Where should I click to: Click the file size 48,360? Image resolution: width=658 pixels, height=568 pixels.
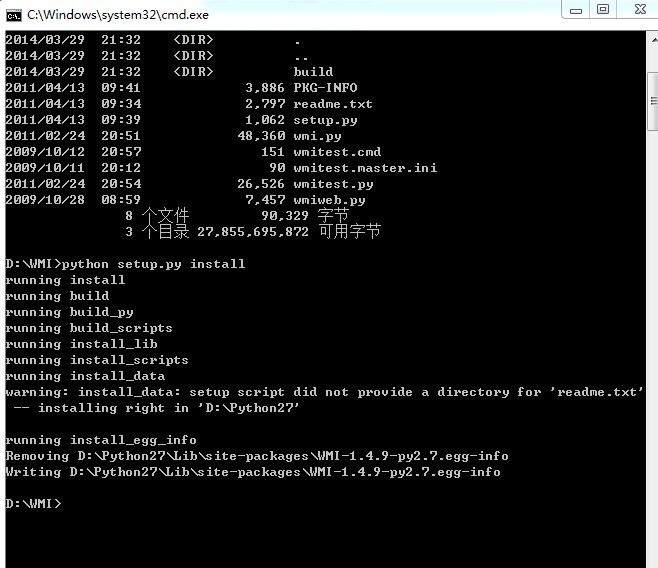(261, 136)
